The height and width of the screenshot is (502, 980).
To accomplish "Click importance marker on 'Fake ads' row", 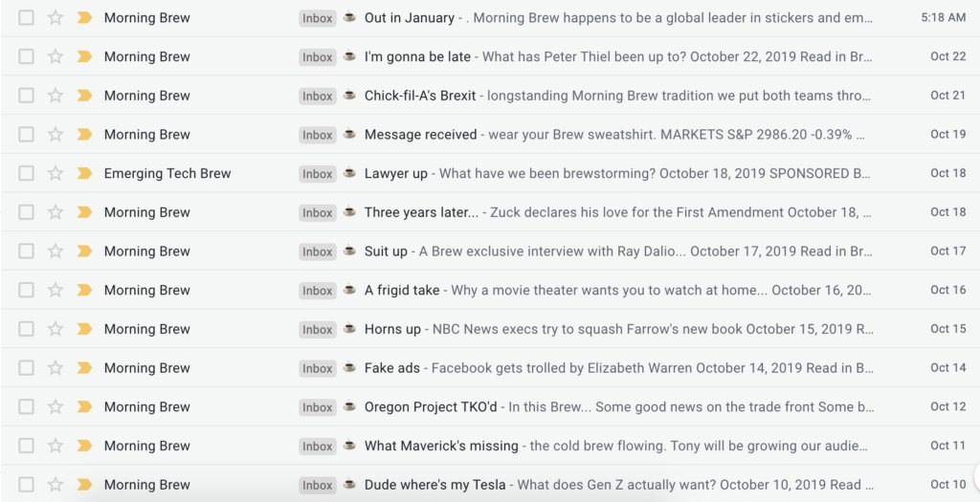I will tap(84, 368).
